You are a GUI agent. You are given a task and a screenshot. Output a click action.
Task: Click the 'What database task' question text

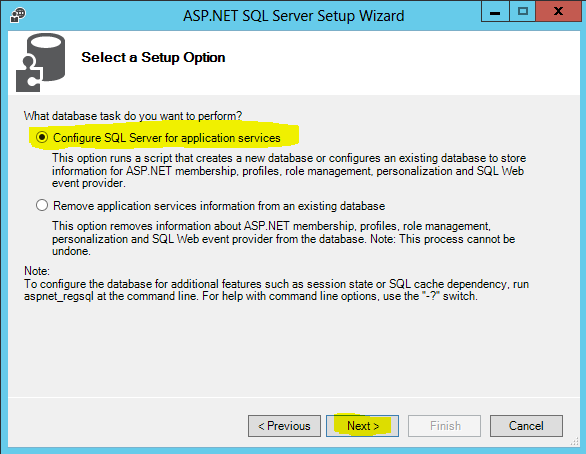pyautogui.click(x=133, y=116)
